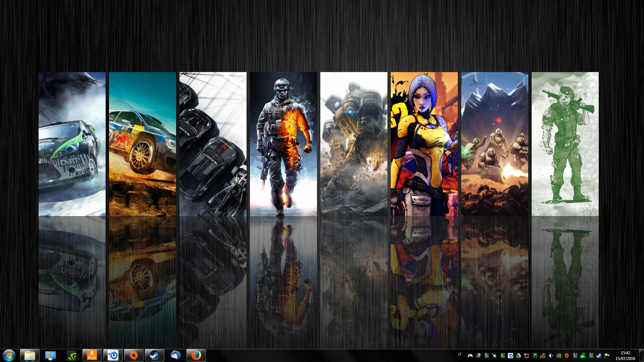
Task: Open the Amazon app on the taskbar
Action: [92, 355]
